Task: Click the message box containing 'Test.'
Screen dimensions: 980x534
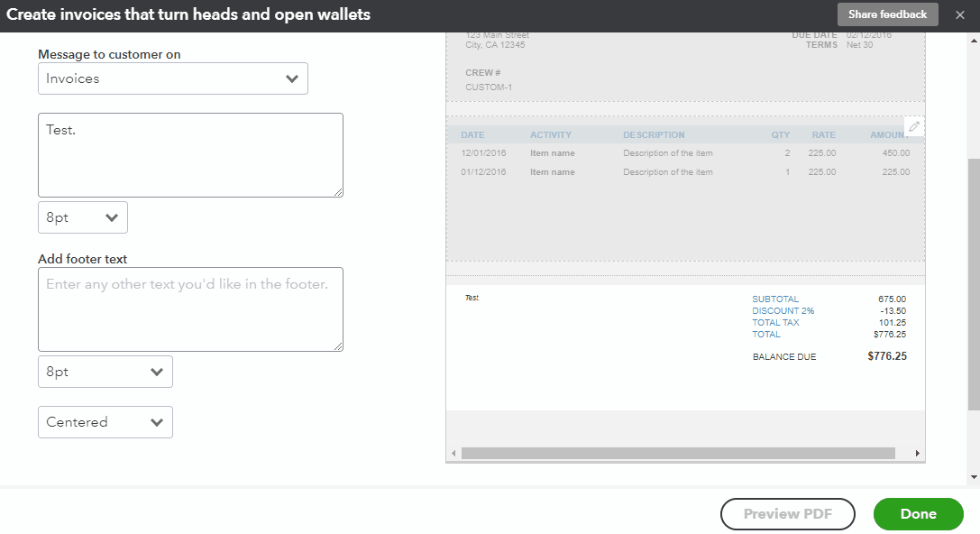Action: click(190, 154)
